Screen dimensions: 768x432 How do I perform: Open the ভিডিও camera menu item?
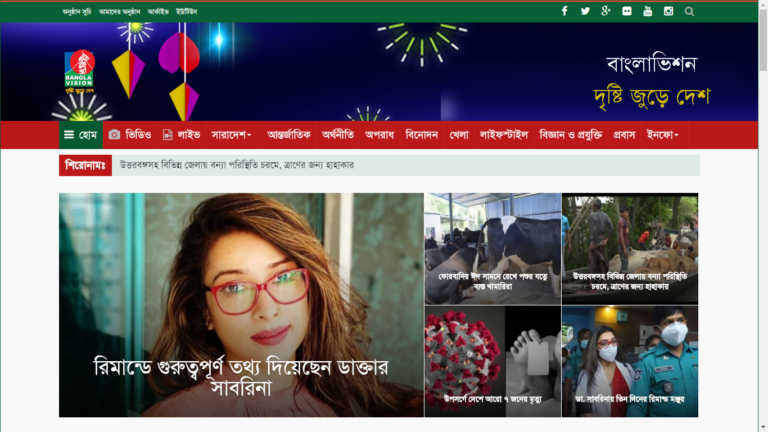130,135
